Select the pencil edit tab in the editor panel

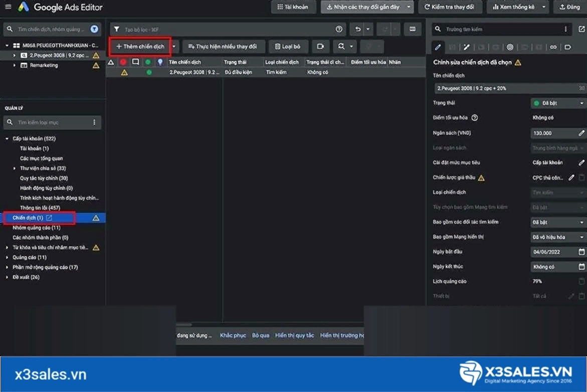coord(438,47)
